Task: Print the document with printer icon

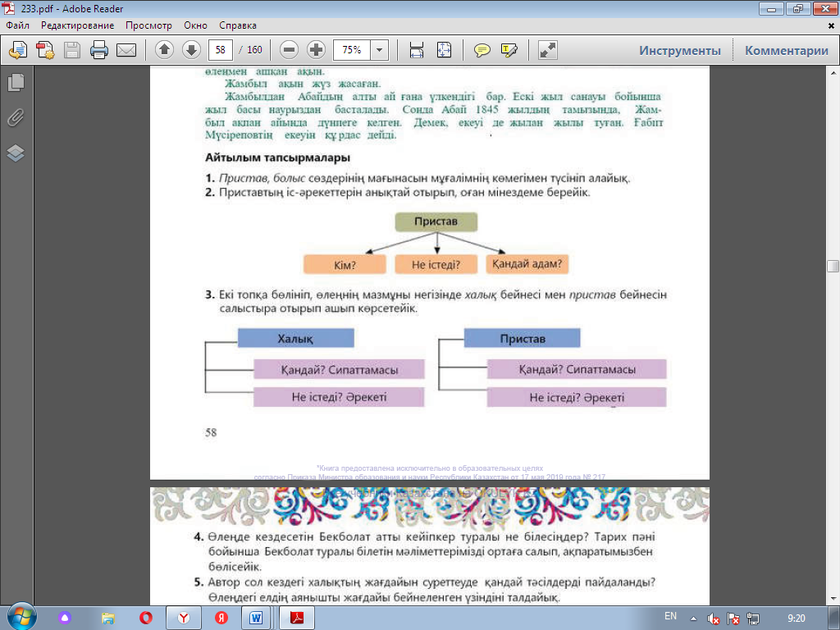Action: pos(99,50)
